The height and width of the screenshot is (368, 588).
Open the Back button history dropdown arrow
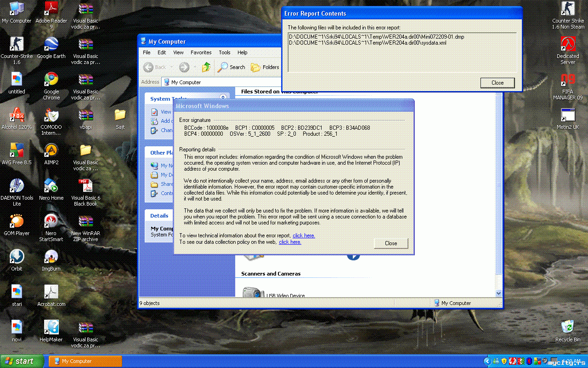[171, 67]
